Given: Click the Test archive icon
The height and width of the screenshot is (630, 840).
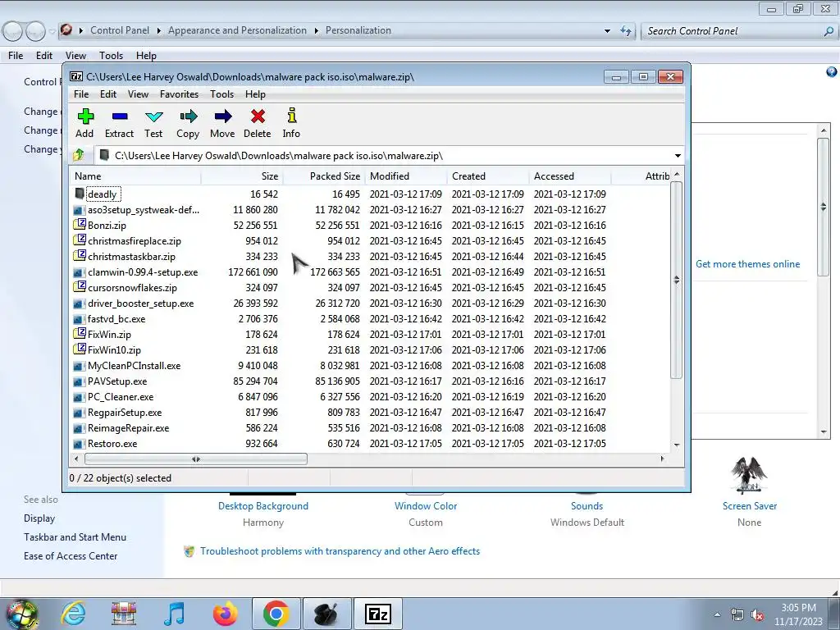Looking at the screenshot, I should tap(153, 116).
